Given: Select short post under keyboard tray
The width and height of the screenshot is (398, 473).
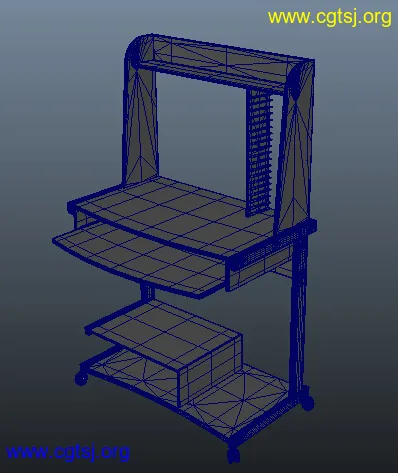Looking at the screenshot, I should click(147, 293).
